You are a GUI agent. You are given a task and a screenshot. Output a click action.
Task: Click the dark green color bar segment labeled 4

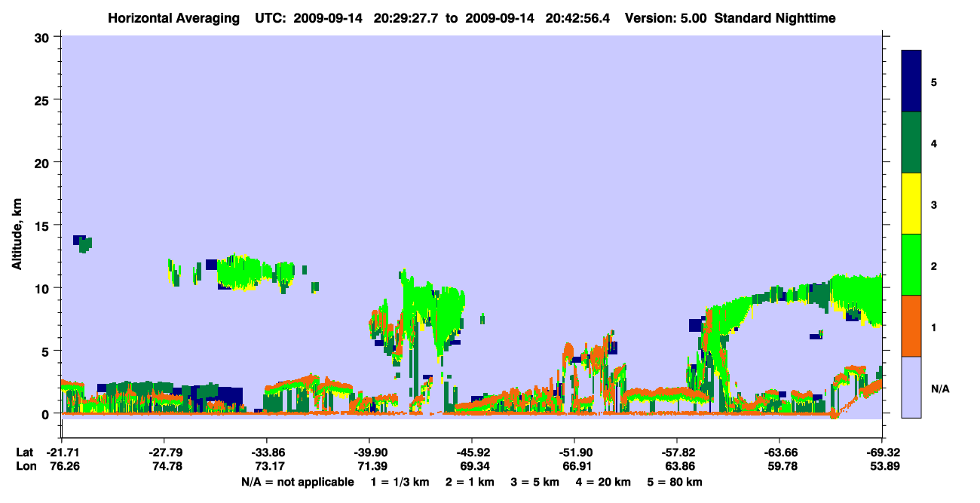(x=911, y=142)
